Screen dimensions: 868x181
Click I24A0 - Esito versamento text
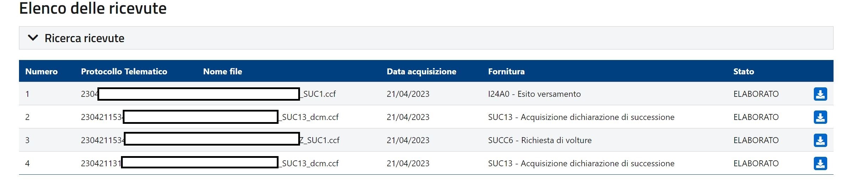[x=535, y=94]
